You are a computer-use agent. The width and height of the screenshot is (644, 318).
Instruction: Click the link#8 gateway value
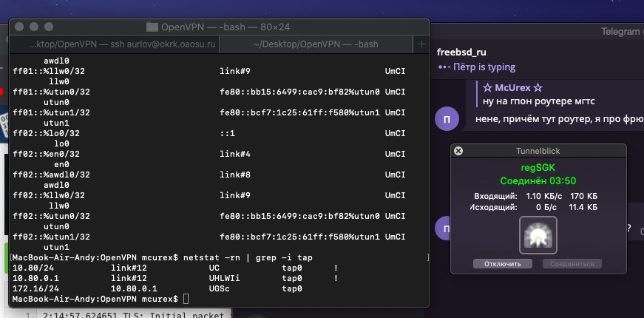(x=235, y=175)
